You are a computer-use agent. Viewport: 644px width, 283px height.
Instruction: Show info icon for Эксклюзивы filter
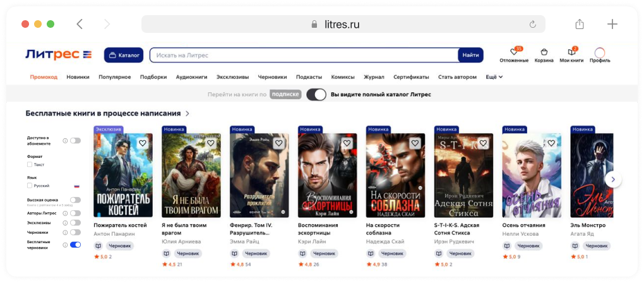(65, 222)
